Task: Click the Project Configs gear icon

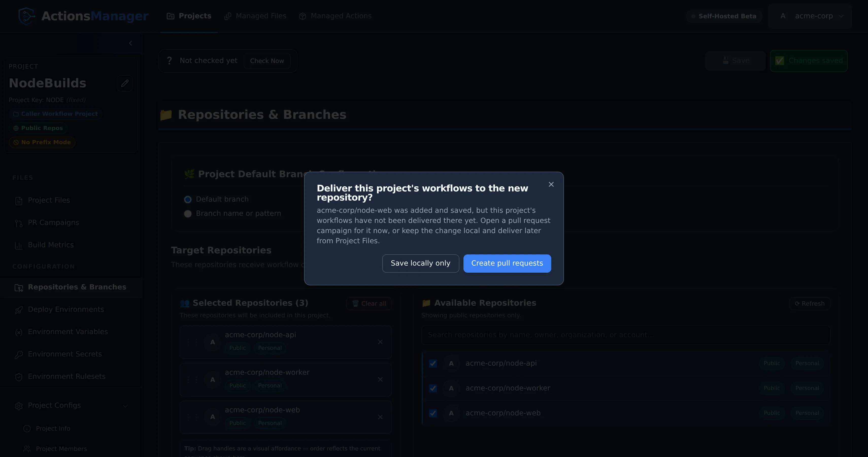Action: 19,406
